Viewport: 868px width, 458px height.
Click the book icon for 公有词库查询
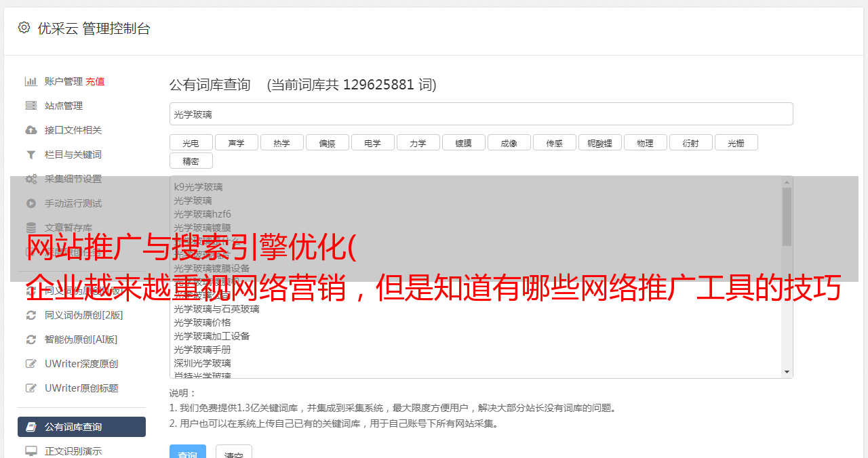[x=31, y=427]
